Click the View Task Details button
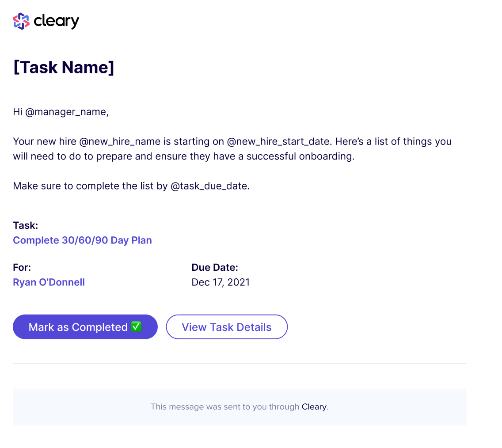Image resolution: width=502 pixels, height=448 pixels. (x=226, y=327)
